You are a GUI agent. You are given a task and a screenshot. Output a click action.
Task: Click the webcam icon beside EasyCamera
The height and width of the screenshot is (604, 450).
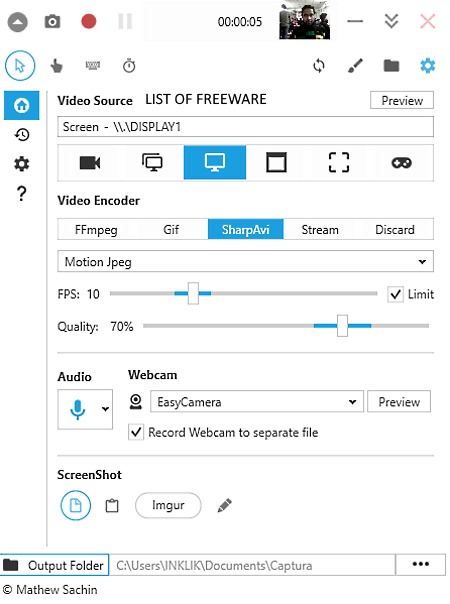136,402
